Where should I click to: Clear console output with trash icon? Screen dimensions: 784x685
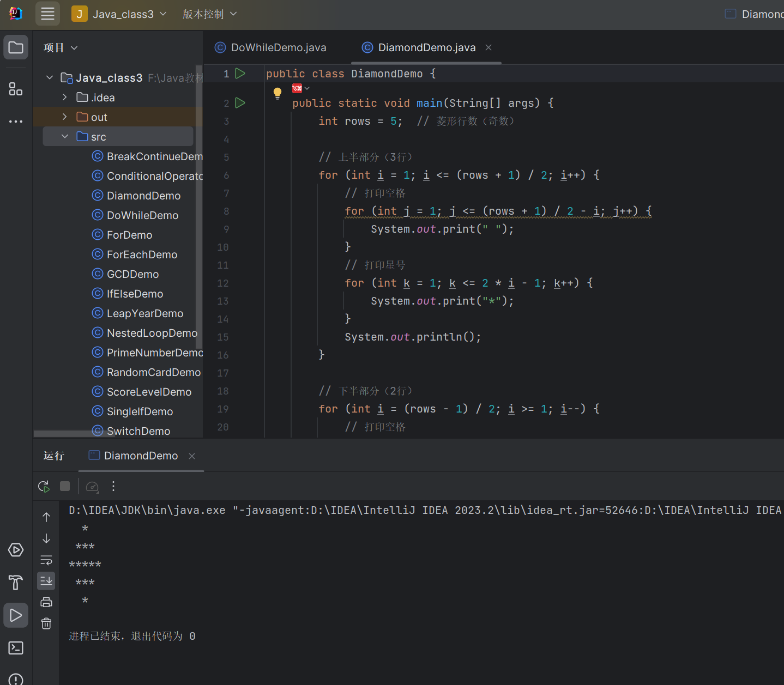pyautogui.click(x=46, y=623)
